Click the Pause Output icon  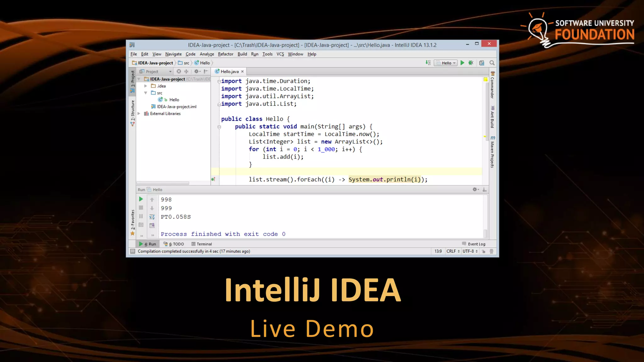(x=141, y=216)
